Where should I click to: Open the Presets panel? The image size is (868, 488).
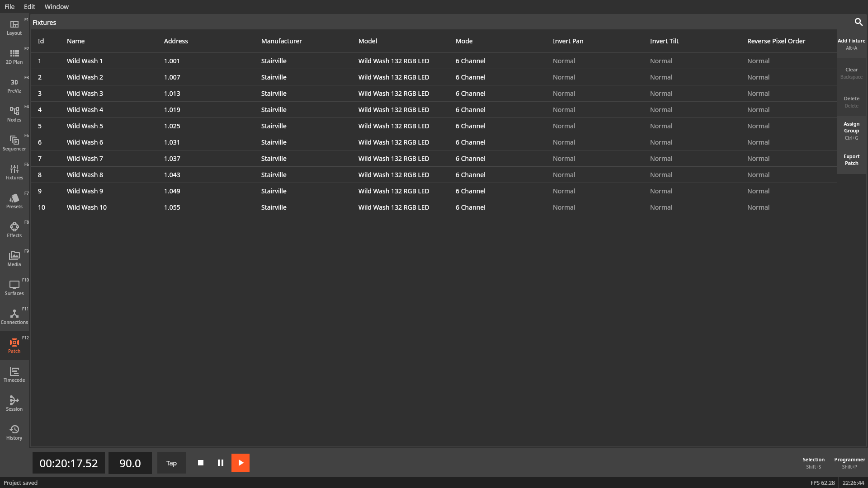[x=14, y=202]
